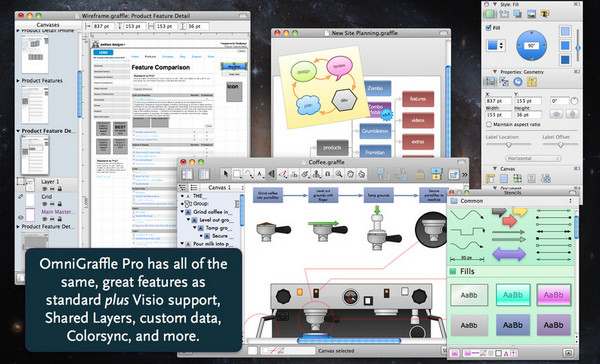Select the arrow selection tool in Coffee.graffle
This screenshot has height=364, width=600.
tap(226, 174)
